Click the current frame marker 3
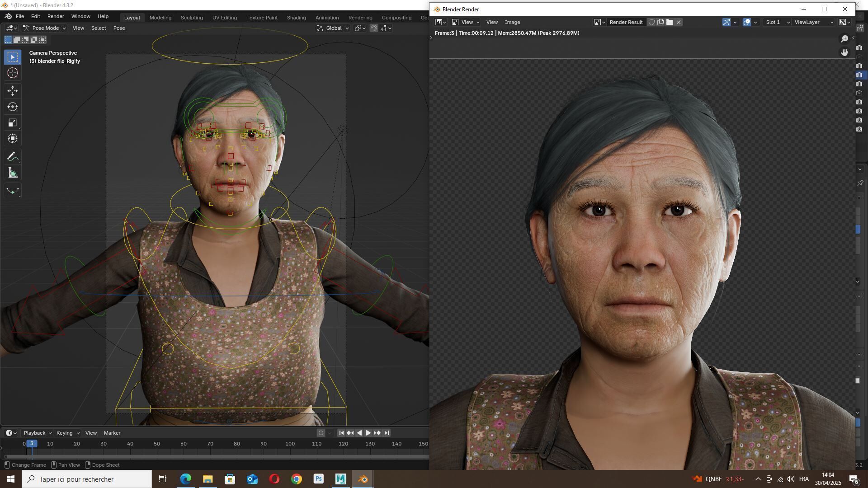868x488 pixels. pyautogui.click(x=32, y=444)
